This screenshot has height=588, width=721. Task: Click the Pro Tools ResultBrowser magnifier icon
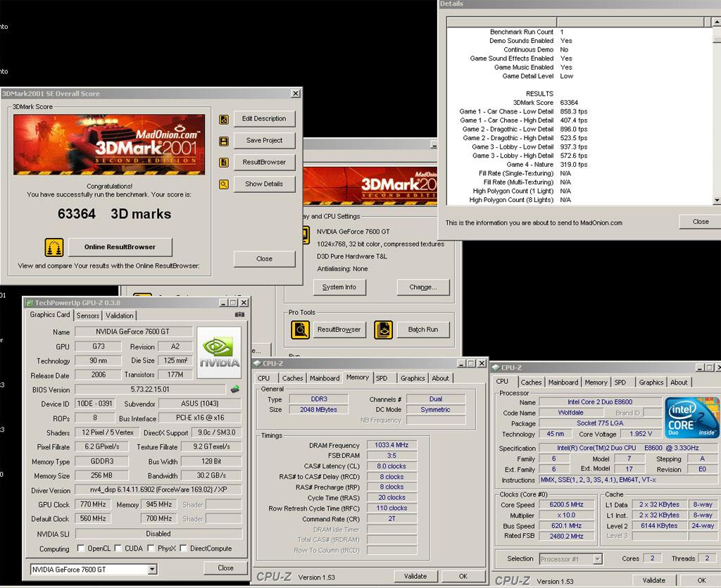coord(300,330)
